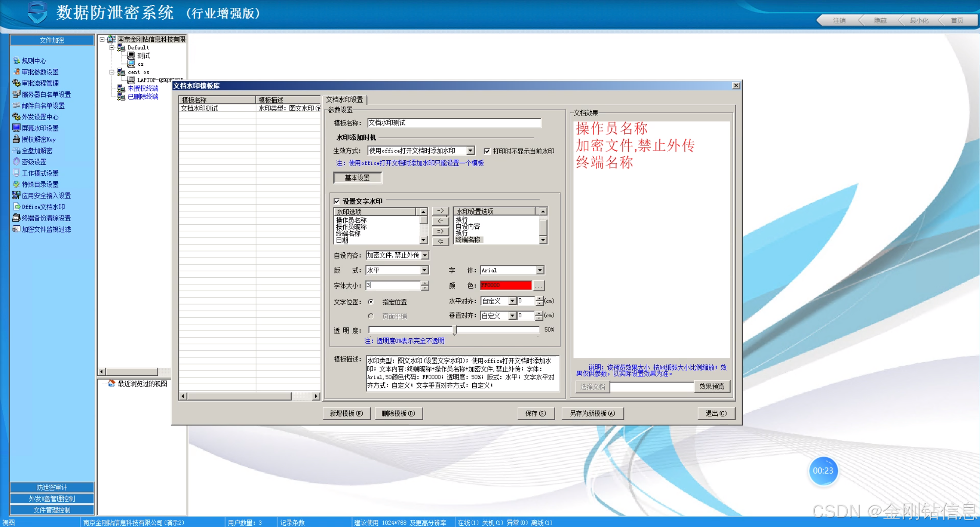This screenshot has width=980, height=527.
Task: Click the 效果预览 button
Action: click(711, 386)
